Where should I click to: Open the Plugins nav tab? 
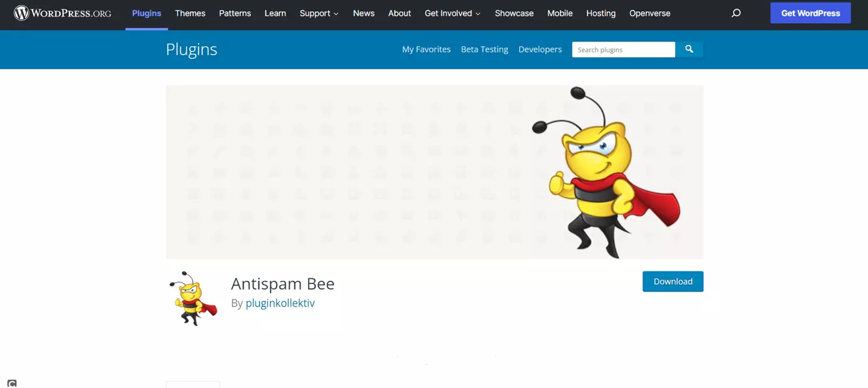pyautogui.click(x=147, y=13)
